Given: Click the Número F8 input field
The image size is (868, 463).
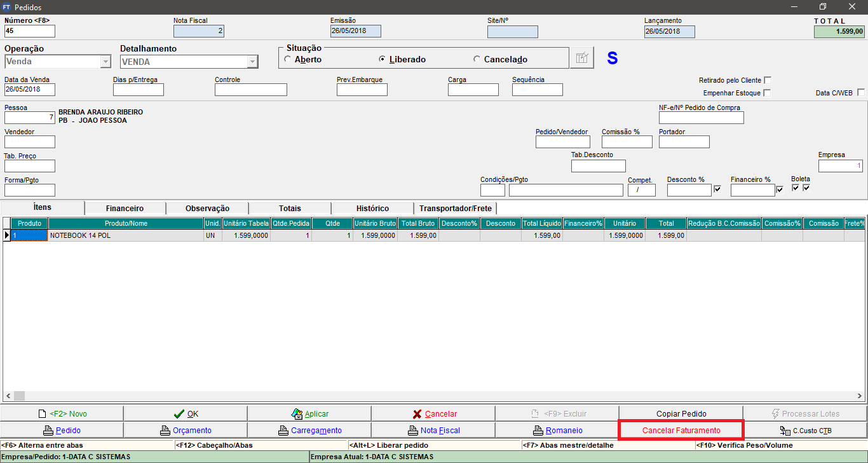Looking at the screenshot, I should (x=30, y=31).
